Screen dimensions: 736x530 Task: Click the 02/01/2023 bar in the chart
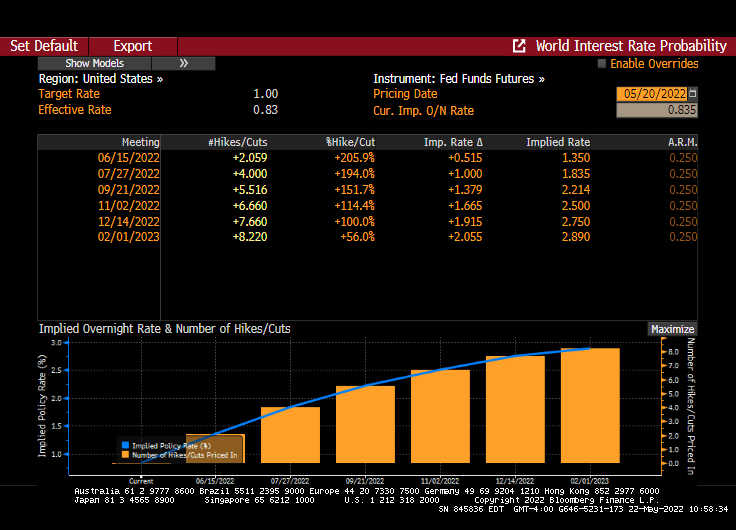tap(590, 405)
